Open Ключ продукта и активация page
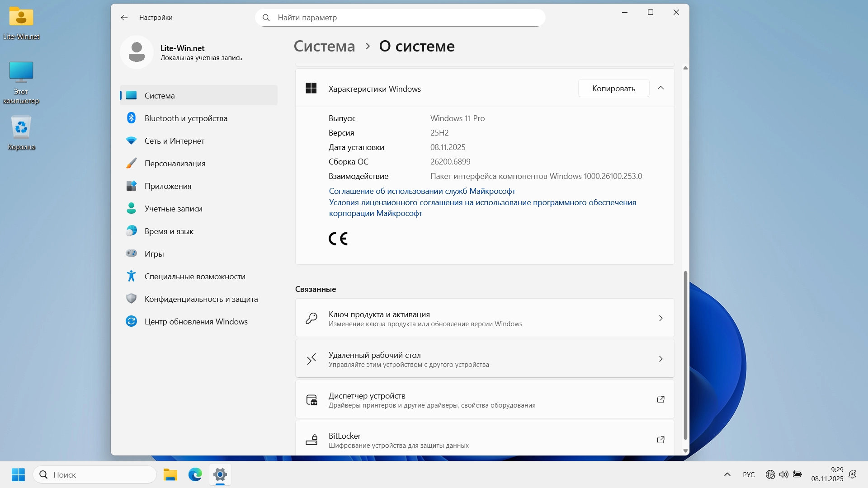Viewport: 868px width, 488px height. tap(485, 318)
